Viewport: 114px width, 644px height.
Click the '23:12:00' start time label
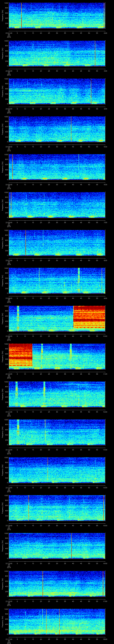pos(9,450)
